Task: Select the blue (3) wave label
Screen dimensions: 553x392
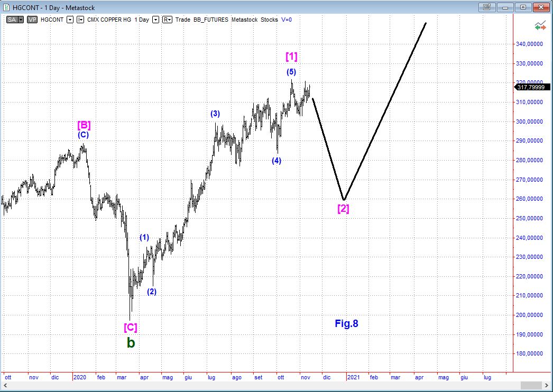Action: click(x=215, y=114)
